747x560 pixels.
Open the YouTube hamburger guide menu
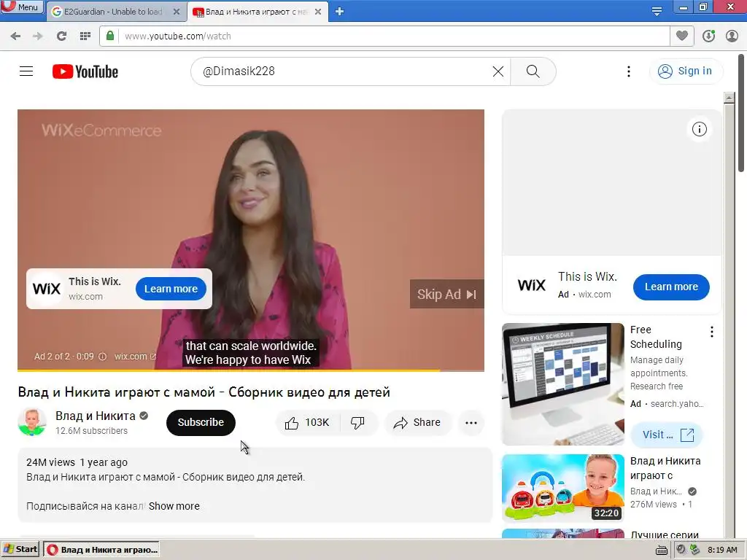[26, 71]
